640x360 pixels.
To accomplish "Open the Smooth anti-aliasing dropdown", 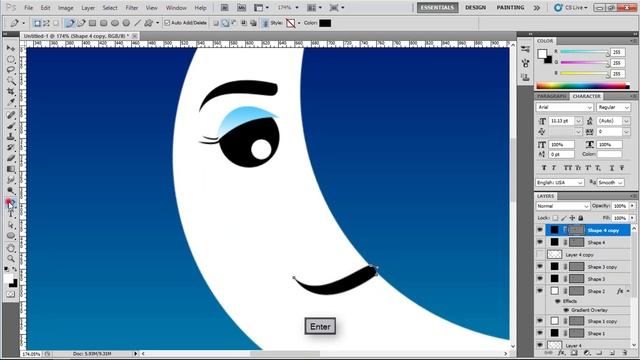I will point(611,183).
